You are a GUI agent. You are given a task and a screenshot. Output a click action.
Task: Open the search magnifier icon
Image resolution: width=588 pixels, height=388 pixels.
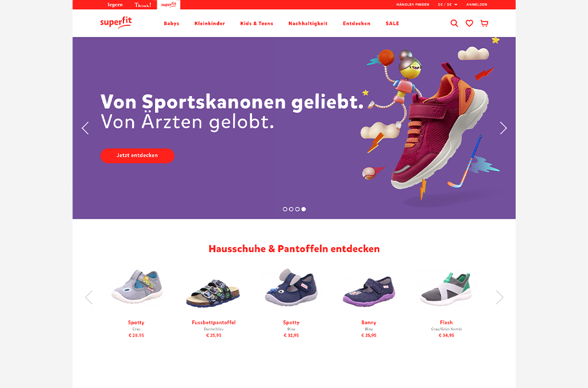tap(454, 23)
